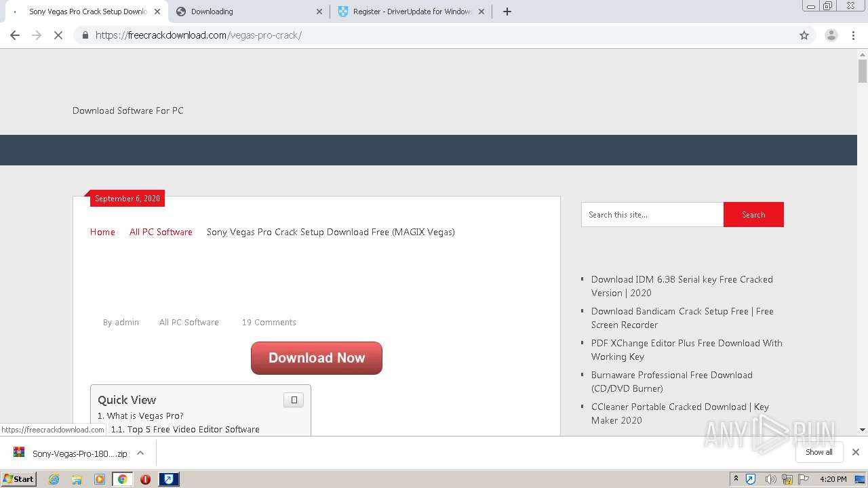
Task: Close the downloads bar
Action: tap(855, 452)
